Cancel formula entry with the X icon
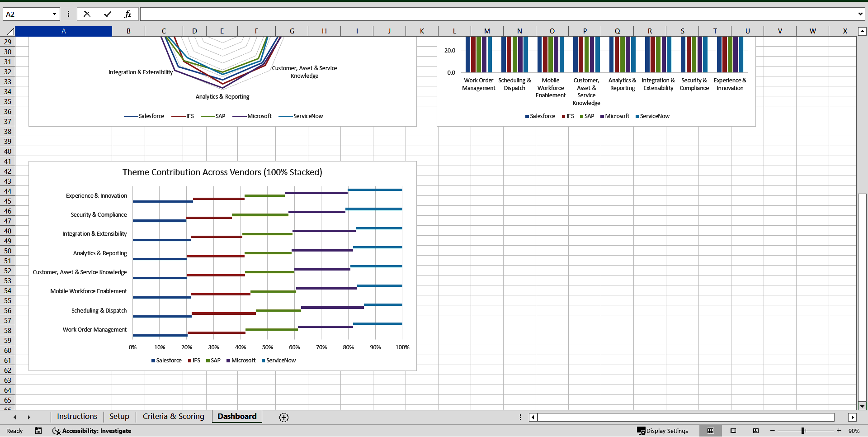This screenshot has width=868, height=437. [87, 14]
